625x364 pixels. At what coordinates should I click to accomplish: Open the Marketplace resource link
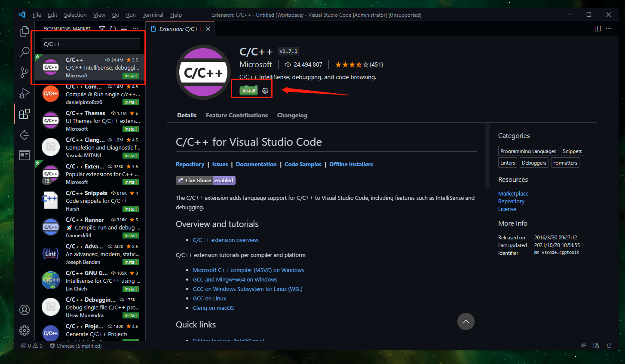click(513, 194)
